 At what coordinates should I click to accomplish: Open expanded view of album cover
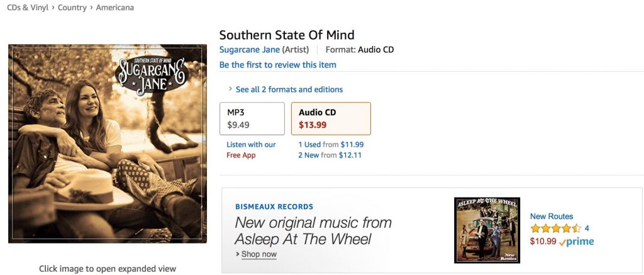pyautogui.click(x=108, y=143)
